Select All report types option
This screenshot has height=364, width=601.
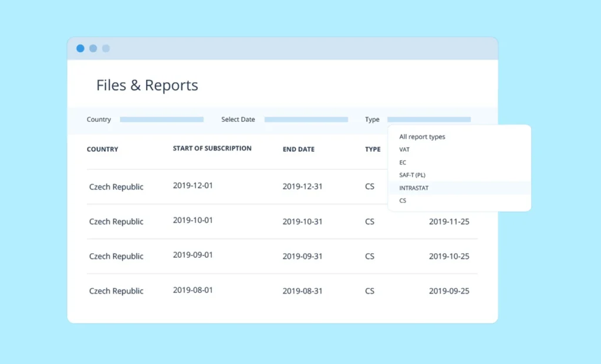422,137
